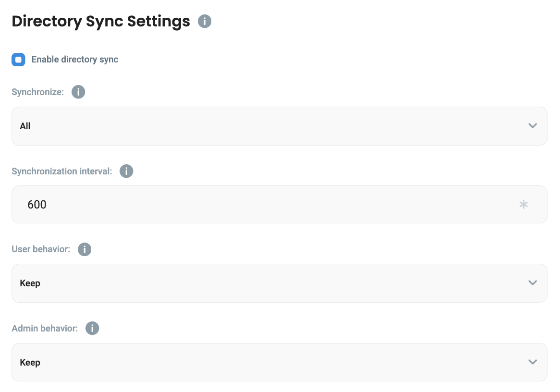This screenshot has width=560, height=392.
Task: Expand the Admin behavior dropdown set to Keep
Action: point(269,362)
